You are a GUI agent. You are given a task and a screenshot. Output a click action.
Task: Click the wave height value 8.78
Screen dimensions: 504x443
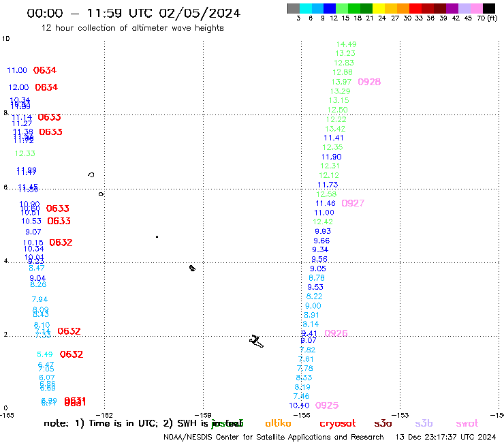point(317,278)
